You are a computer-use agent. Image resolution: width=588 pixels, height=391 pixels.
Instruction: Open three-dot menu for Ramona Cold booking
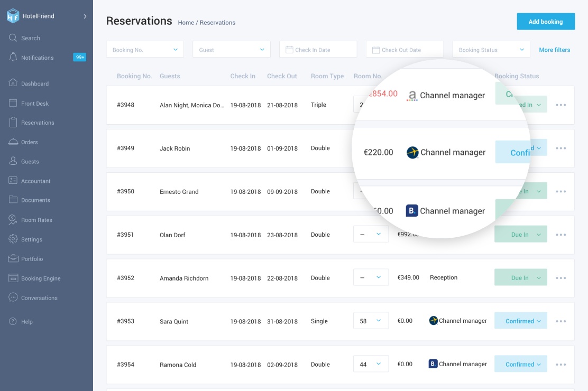(561, 365)
